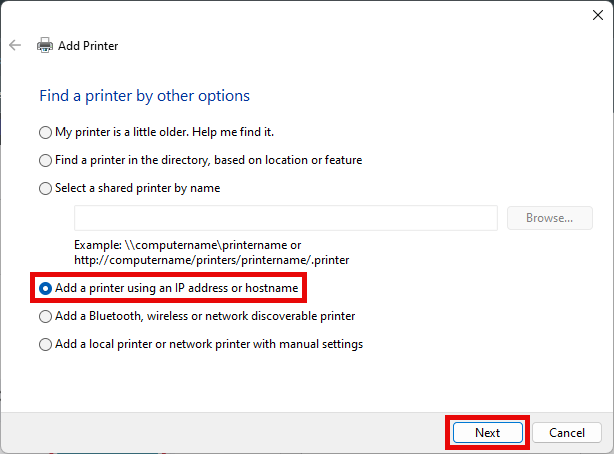Viewport: 614px width, 454px height.
Task: Click the shared printer name text field
Action: (285, 218)
